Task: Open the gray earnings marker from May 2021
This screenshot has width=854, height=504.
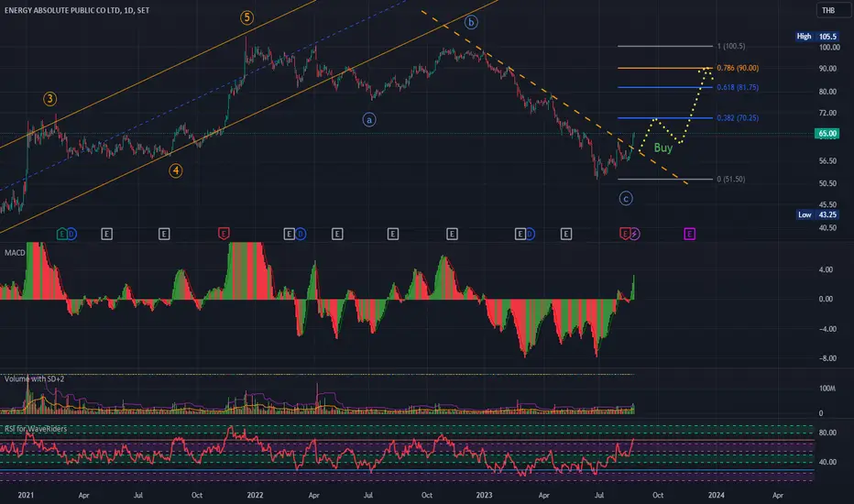Action: 106,235
